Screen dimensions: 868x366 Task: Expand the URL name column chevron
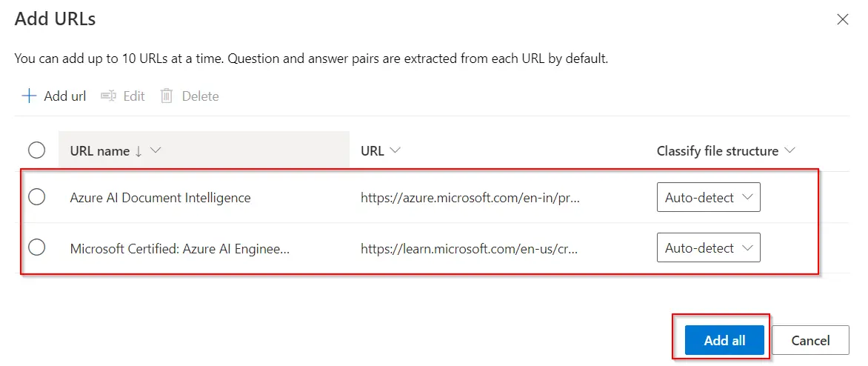(156, 150)
